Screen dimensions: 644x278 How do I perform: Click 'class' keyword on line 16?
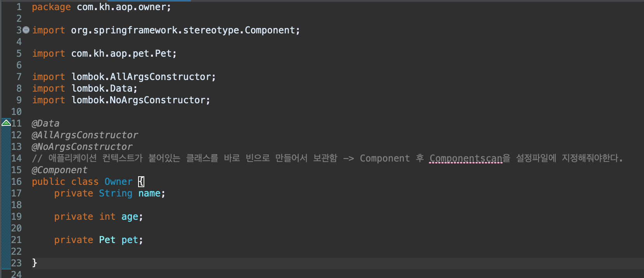click(85, 182)
